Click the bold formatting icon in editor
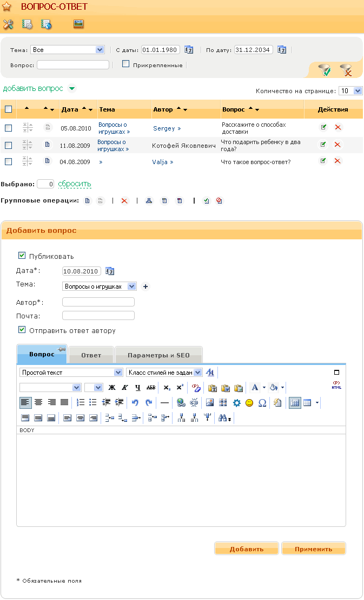 click(112, 388)
